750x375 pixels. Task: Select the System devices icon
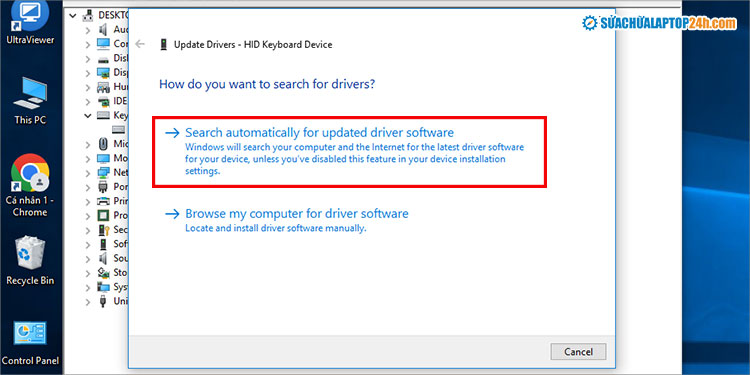coord(103,287)
